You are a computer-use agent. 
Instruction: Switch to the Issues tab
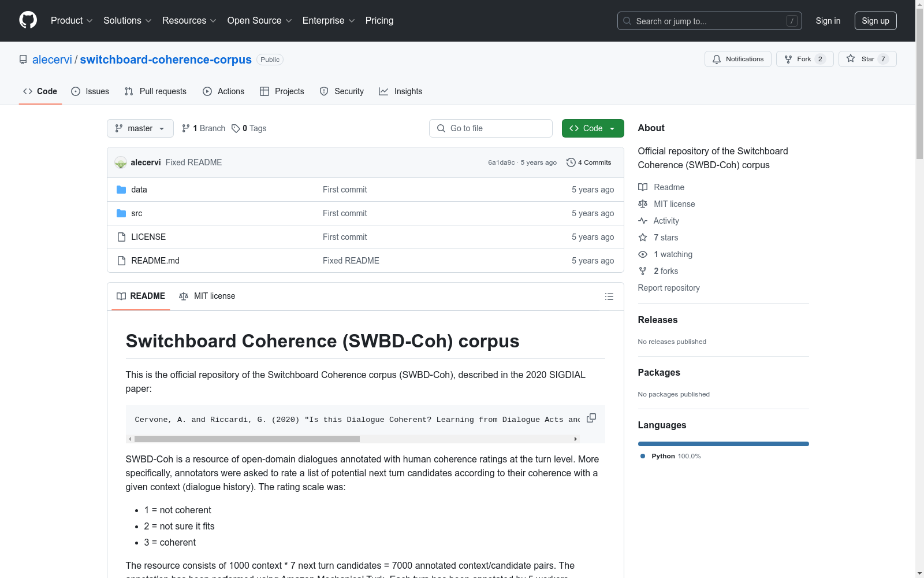click(90, 91)
